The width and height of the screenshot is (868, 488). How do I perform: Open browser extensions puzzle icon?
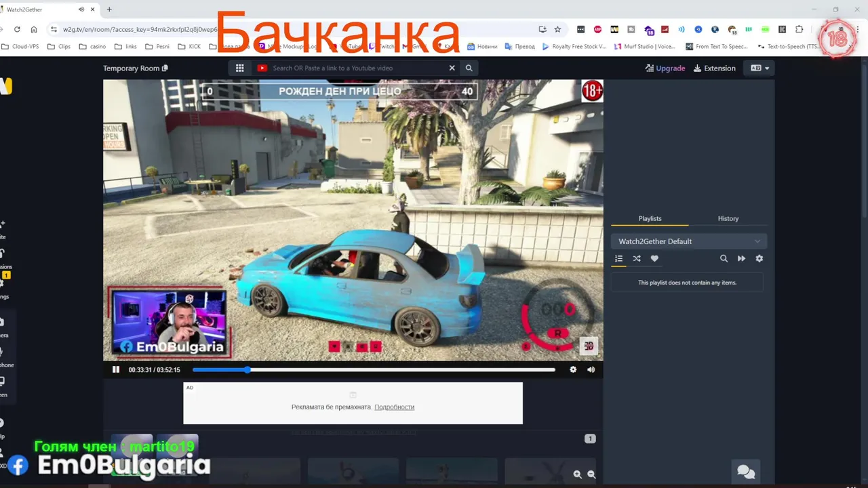799,29
